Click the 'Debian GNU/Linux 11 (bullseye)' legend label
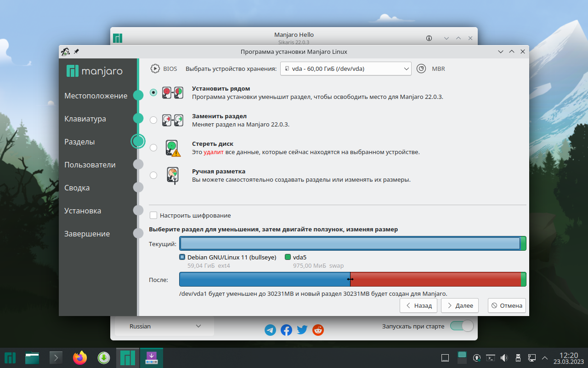 (x=232, y=257)
